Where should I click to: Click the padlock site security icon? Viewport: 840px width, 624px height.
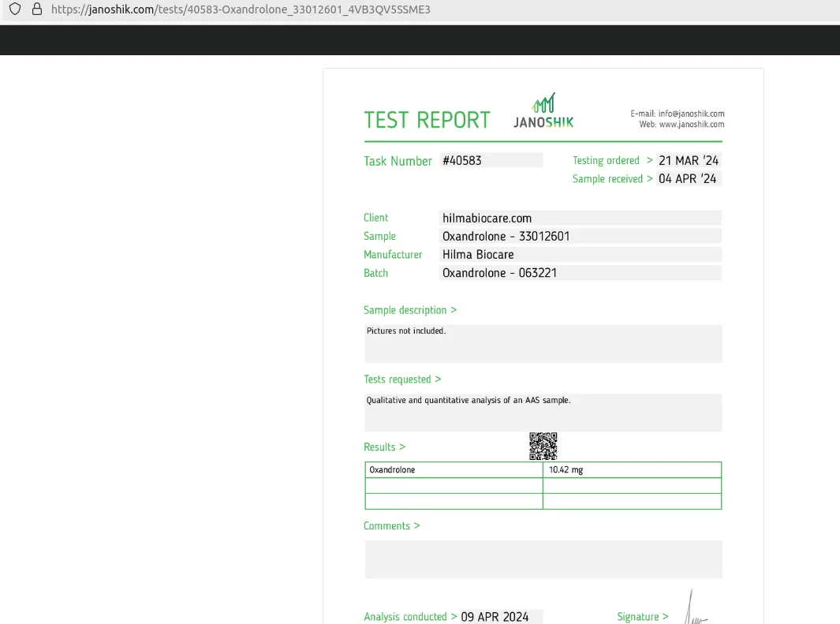[x=36, y=9]
